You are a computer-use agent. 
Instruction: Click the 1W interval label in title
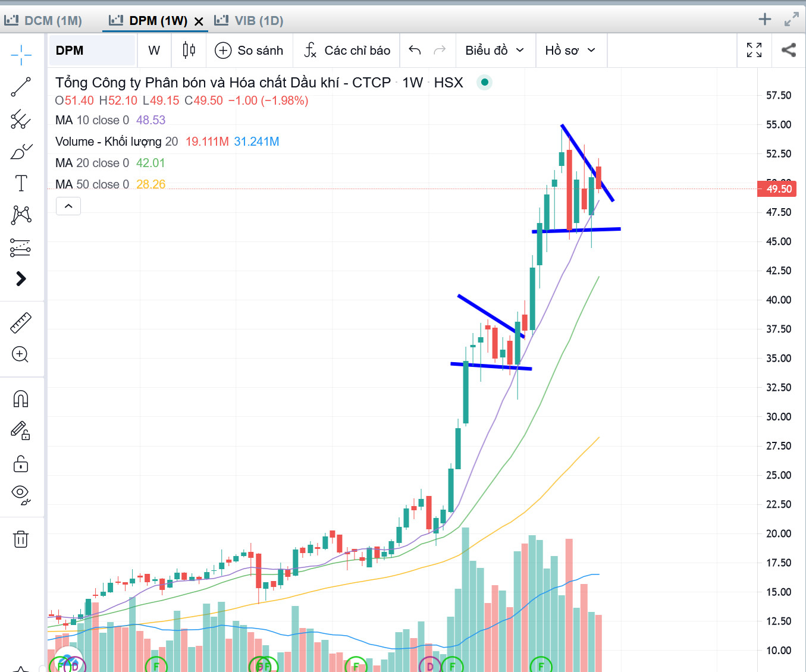(413, 83)
